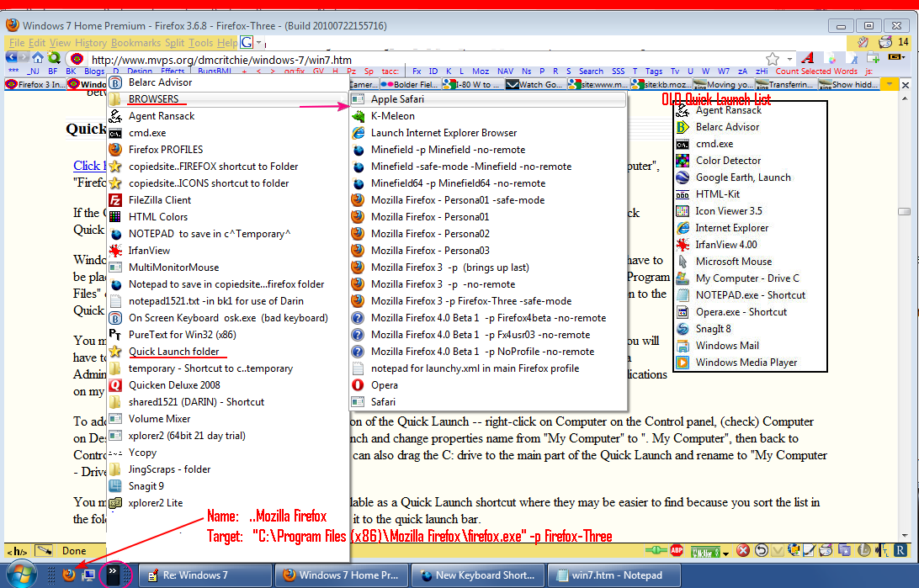Open the Quick Launch folder entry

tap(229, 352)
